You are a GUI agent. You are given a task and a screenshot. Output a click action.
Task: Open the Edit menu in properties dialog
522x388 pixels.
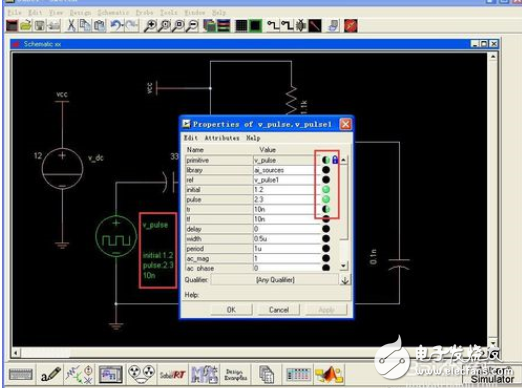(191, 138)
